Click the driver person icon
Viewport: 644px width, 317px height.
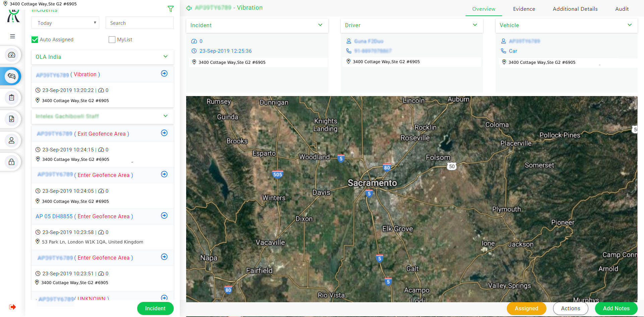pyautogui.click(x=349, y=41)
